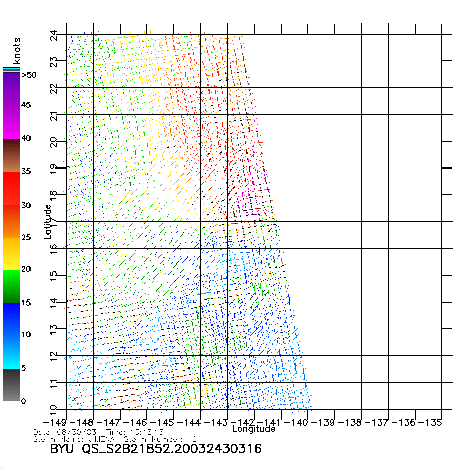The image size is (476, 469).
Task: Click the gray 0-5 knots legend band
Action: (x=12, y=385)
